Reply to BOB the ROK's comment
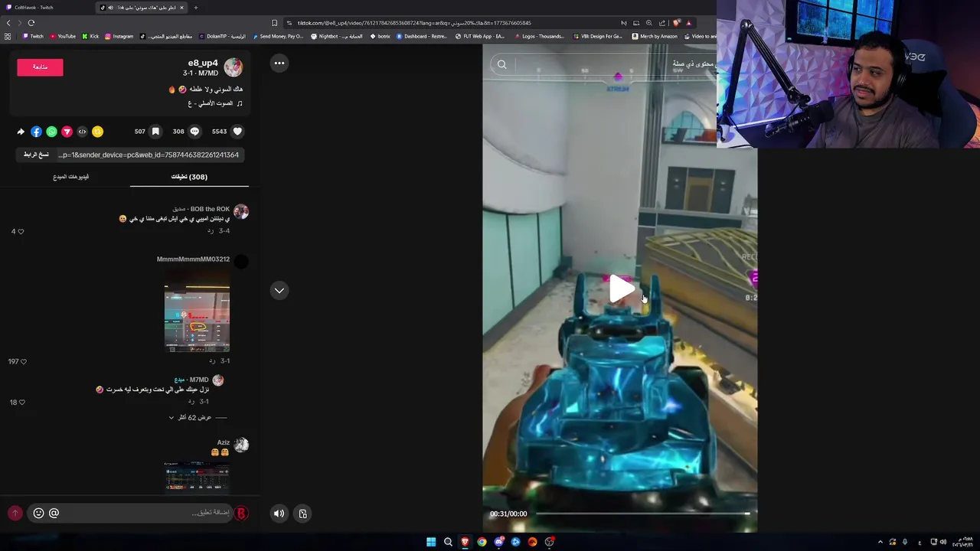Screen dimensions: 980x551 click(x=211, y=231)
